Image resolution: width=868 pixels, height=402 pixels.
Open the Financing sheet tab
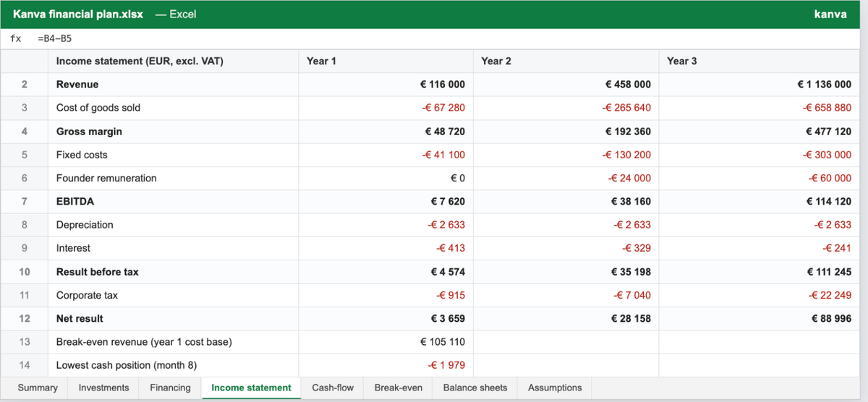click(x=170, y=388)
